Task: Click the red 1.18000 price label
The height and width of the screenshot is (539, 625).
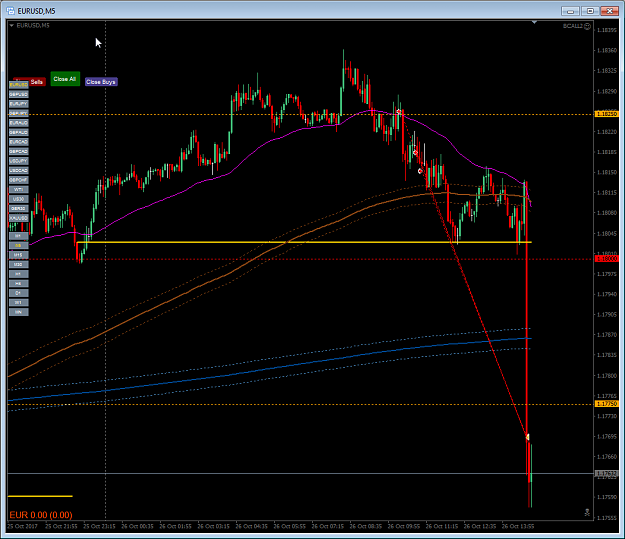Action: click(606, 259)
